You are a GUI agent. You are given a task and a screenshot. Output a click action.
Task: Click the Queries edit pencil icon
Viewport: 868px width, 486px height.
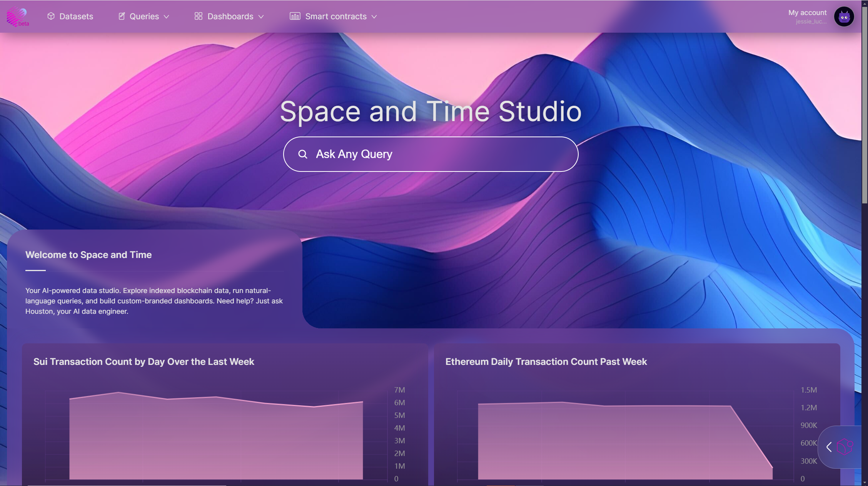[122, 16]
